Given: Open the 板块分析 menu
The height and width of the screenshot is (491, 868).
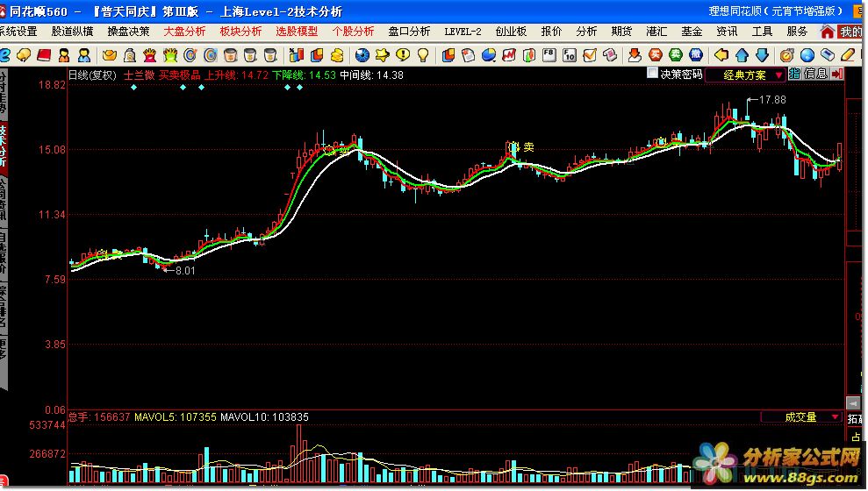Looking at the screenshot, I should pos(240,32).
